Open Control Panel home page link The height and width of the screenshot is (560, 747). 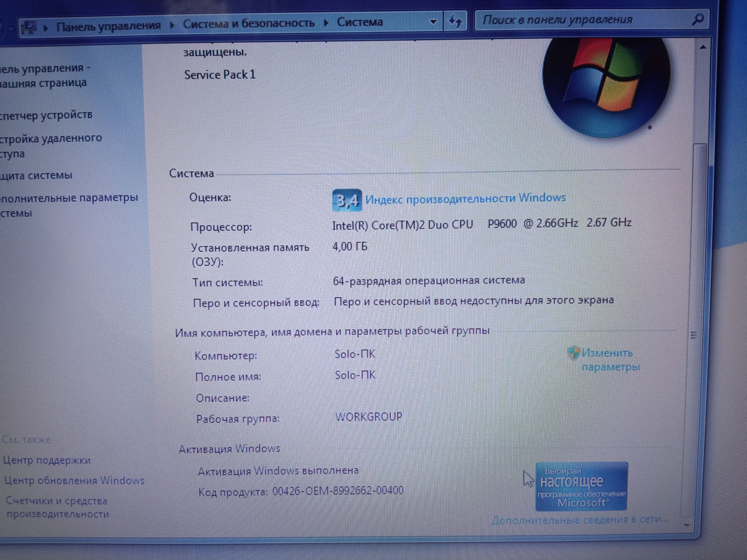tap(45, 76)
